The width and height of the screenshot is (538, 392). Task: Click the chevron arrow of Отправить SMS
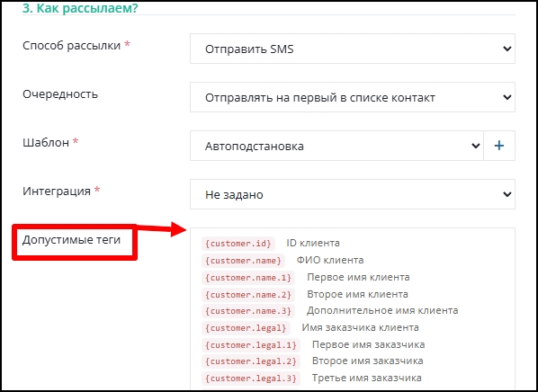tap(507, 49)
